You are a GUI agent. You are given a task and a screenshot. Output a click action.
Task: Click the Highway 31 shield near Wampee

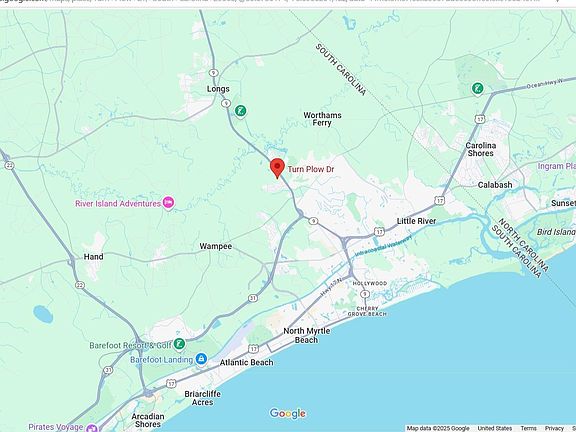253,298
